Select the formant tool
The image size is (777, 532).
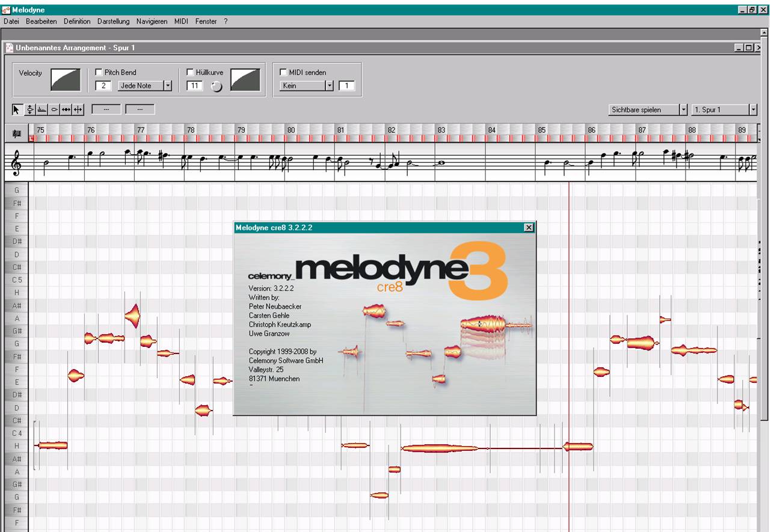coord(41,109)
